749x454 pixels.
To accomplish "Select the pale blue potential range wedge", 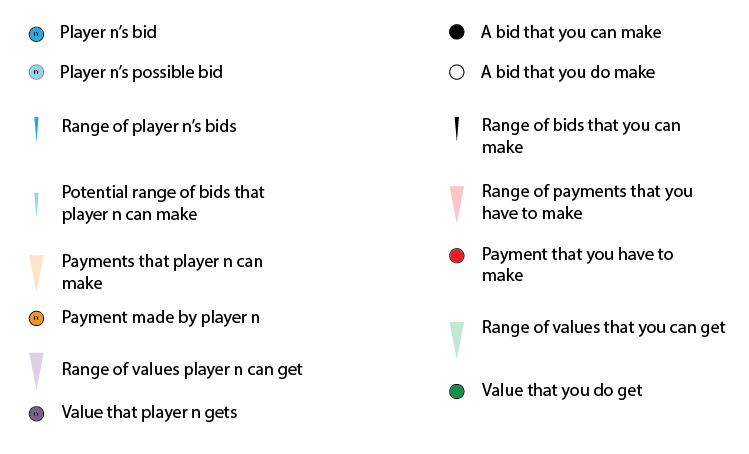I will tap(36, 205).
